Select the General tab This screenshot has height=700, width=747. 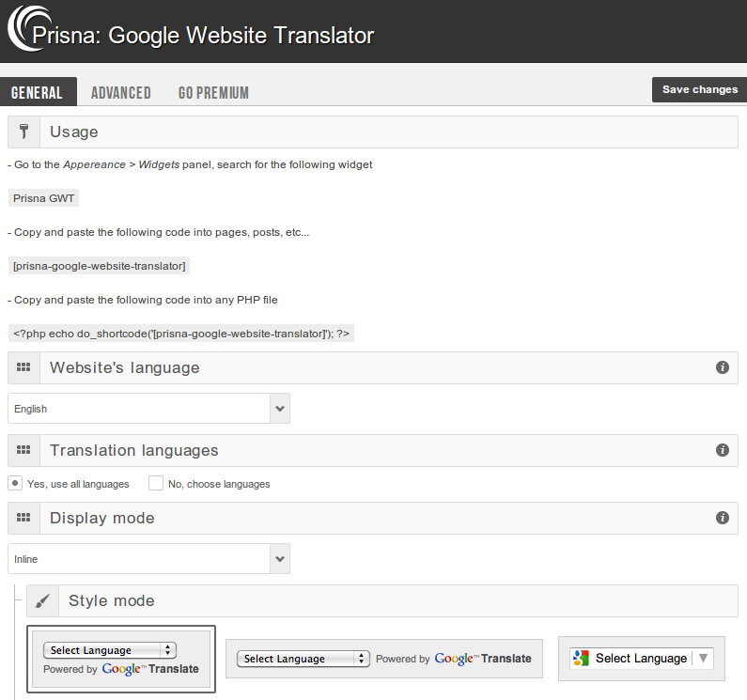[x=37, y=92]
